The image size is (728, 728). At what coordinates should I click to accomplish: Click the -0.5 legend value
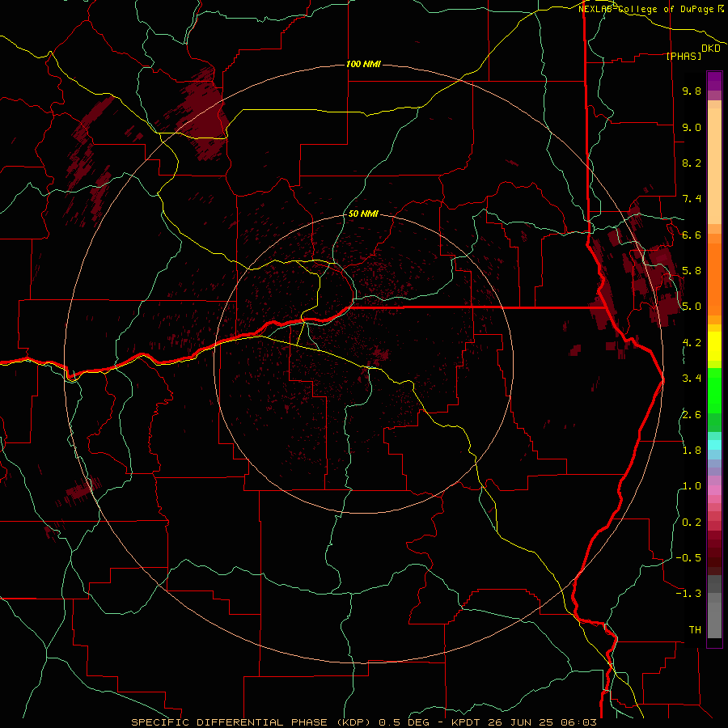pyautogui.click(x=688, y=558)
